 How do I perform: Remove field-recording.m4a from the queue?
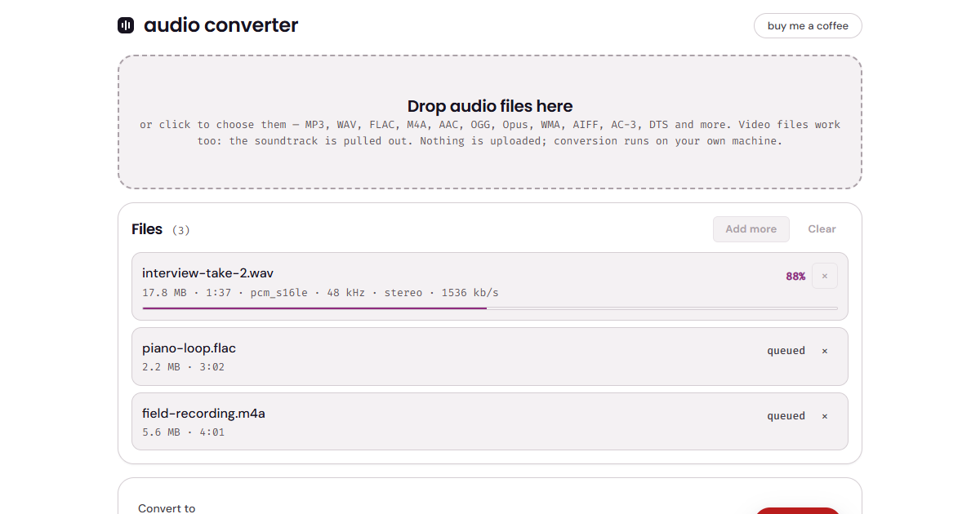click(825, 416)
